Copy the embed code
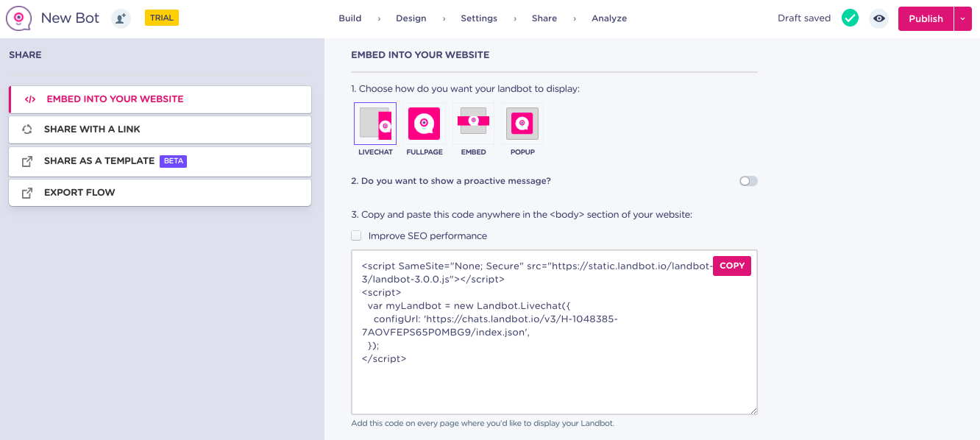Screen dimensions: 980x440 [x=732, y=266]
